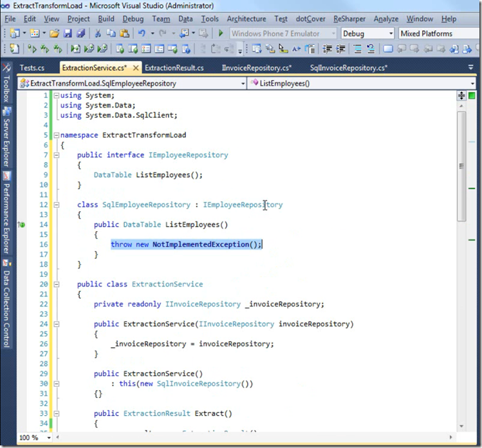Collapse the IEmployeeRepository interface at line 7

56,155
